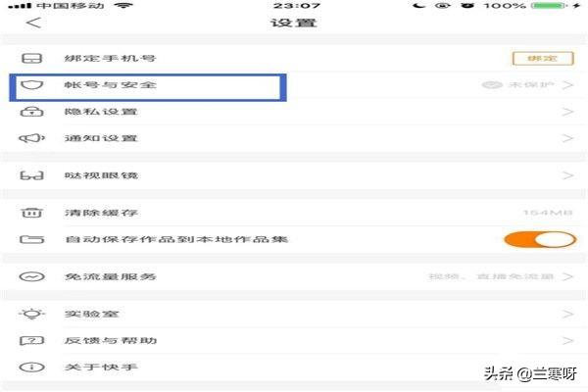Click the phone binding icon
This screenshot has width=588, height=392.
32,59
